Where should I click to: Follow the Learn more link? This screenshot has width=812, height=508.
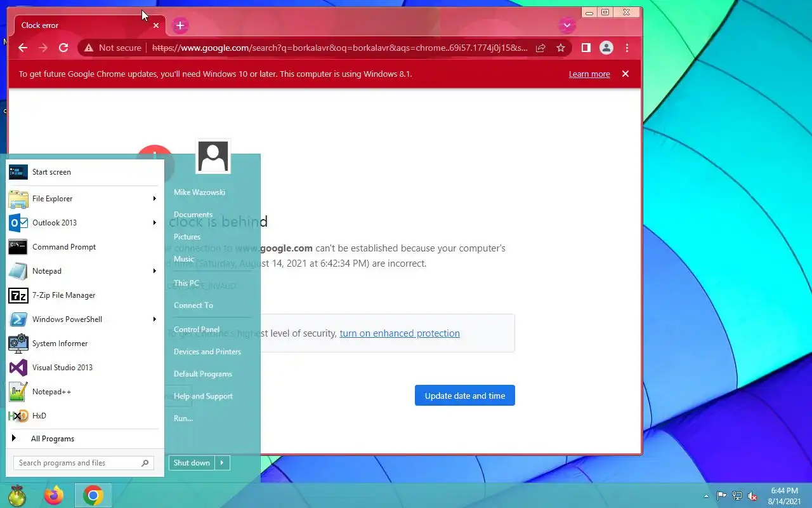point(589,74)
